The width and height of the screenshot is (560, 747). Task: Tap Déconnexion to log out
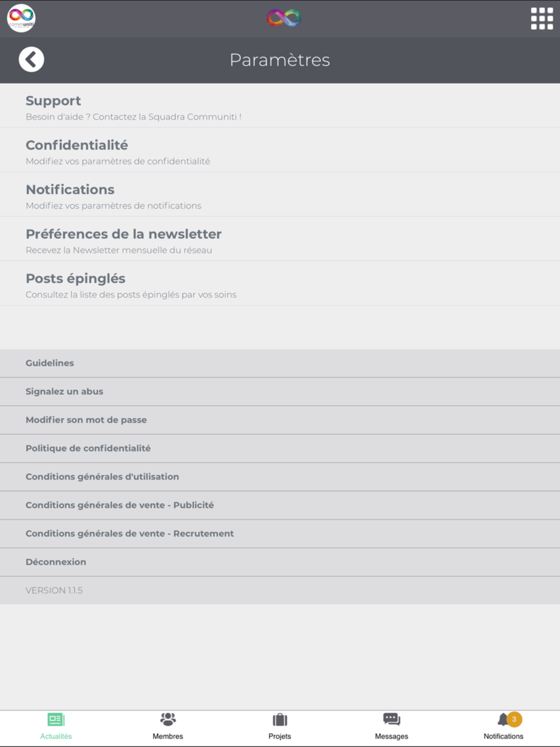coord(56,562)
